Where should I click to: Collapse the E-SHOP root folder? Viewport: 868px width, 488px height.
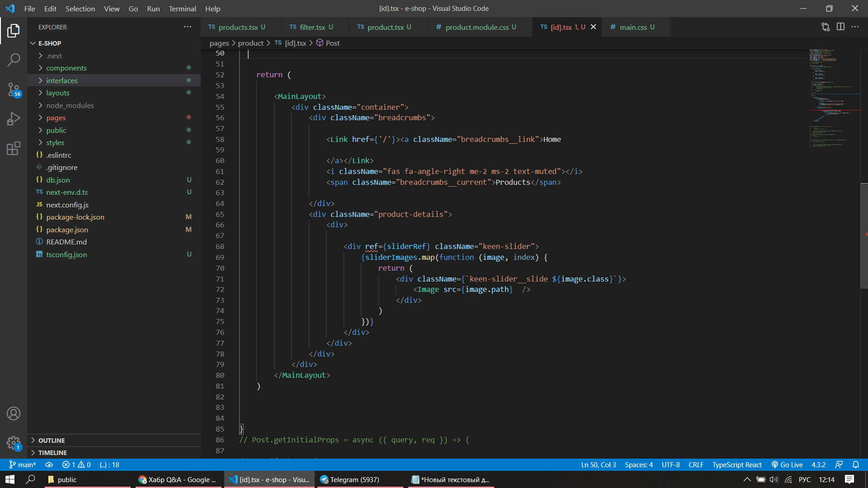click(x=114, y=43)
